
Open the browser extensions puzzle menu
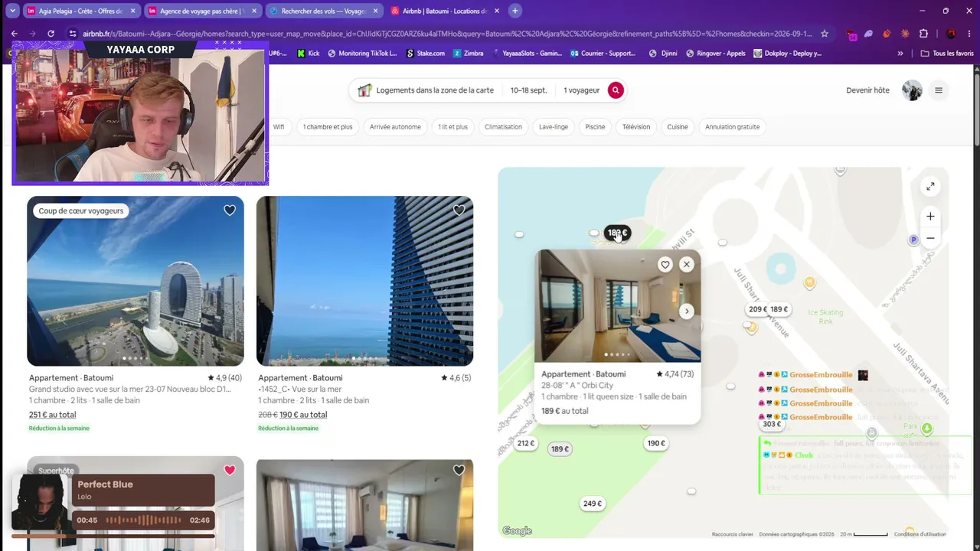click(x=923, y=34)
